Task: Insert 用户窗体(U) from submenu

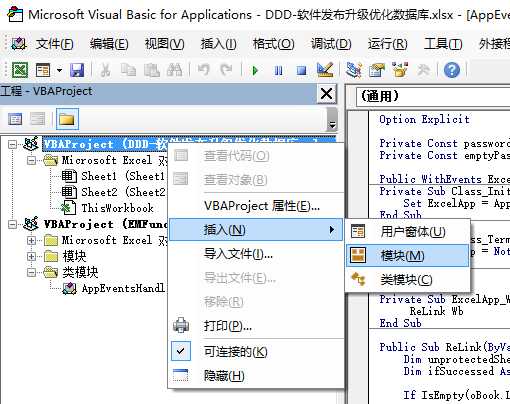Action: (x=407, y=232)
